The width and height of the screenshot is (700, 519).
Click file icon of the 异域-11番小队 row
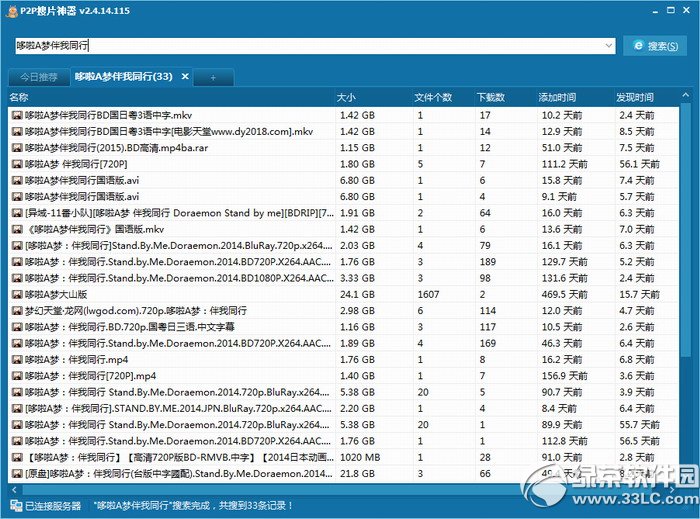tap(17, 213)
